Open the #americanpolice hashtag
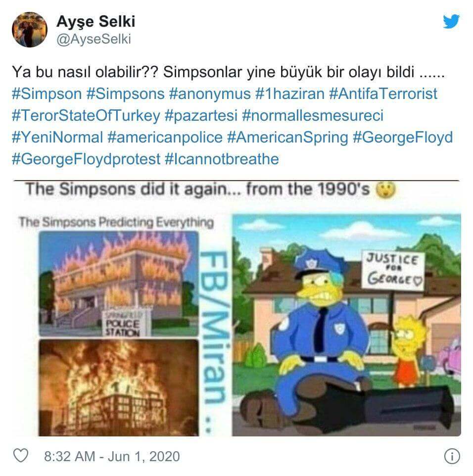The image size is (473, 476). 165,138
